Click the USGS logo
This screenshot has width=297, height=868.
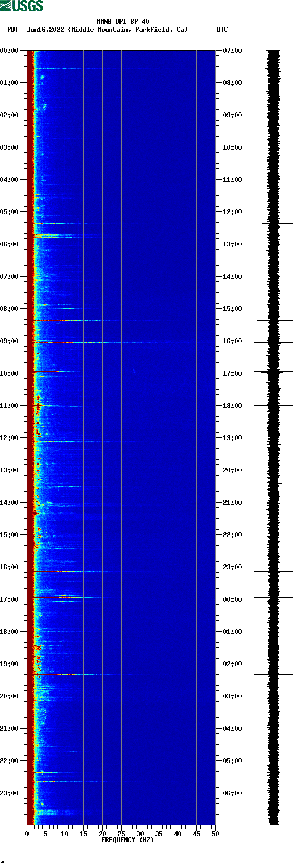(x=22, y=6)
